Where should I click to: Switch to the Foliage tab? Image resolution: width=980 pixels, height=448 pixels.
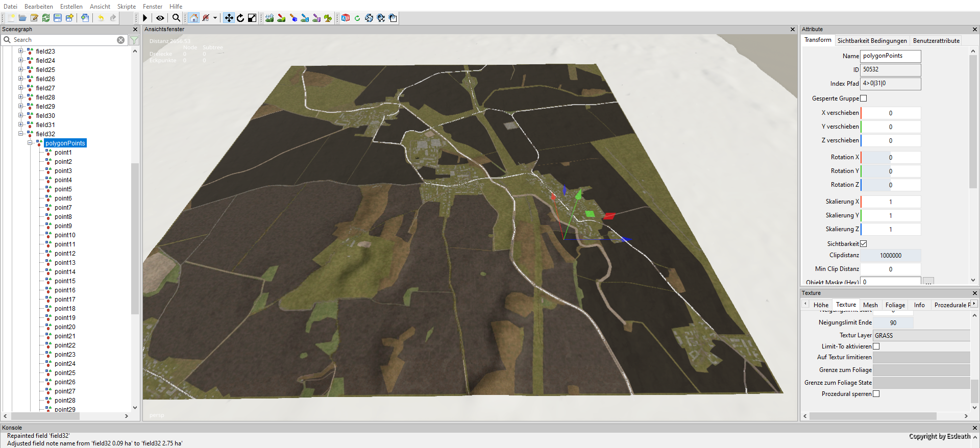(895, 305)
